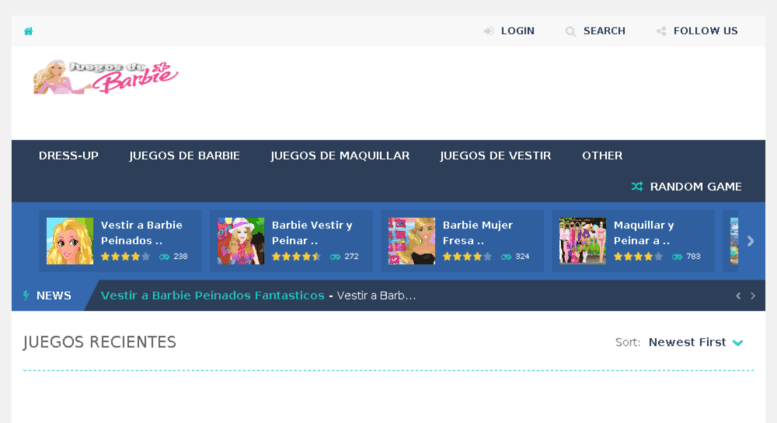Open the Newest First sort dropdown
Viewport: 777px width, 423px height.
[696, 342]
